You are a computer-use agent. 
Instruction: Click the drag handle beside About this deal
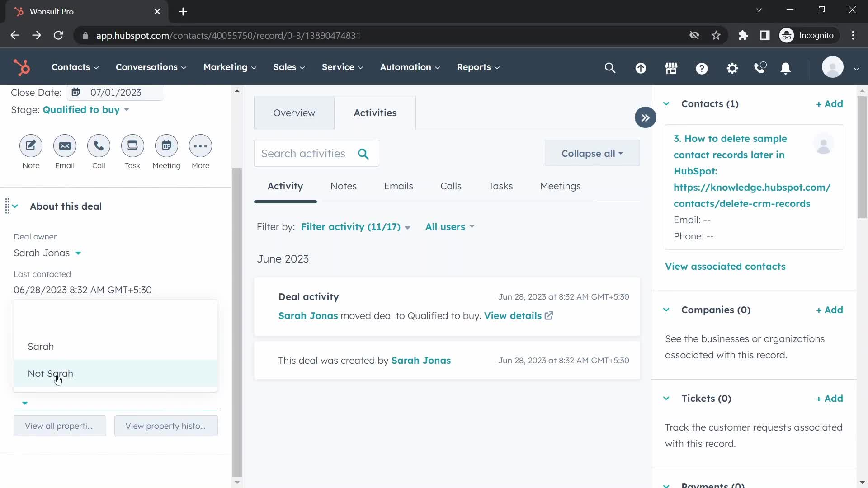[x=7, y=206]
